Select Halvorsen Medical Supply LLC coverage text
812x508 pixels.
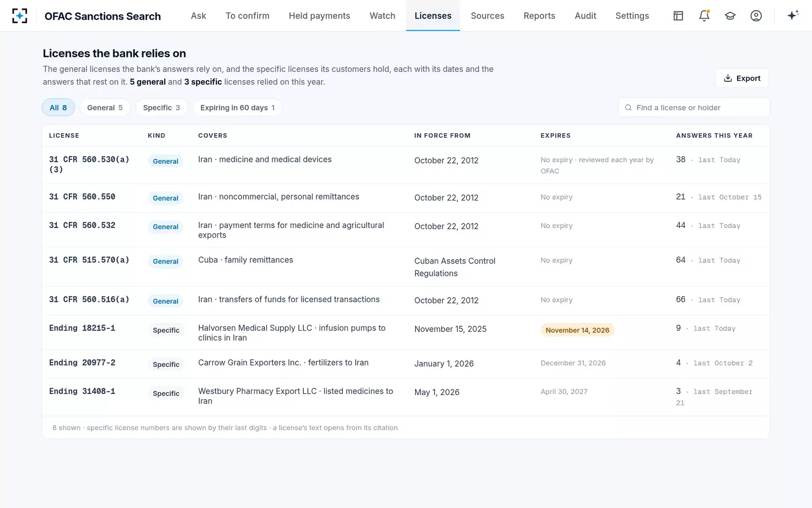point(292,333)
